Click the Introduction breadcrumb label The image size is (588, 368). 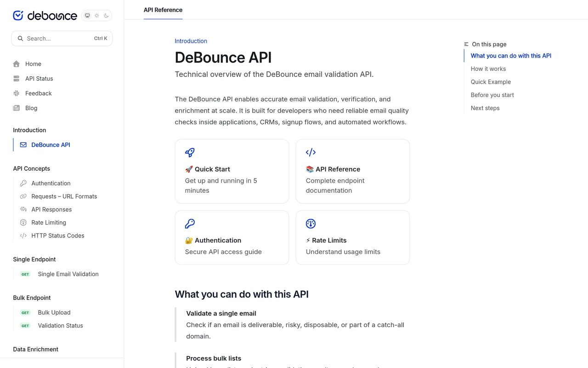(191, 41)
